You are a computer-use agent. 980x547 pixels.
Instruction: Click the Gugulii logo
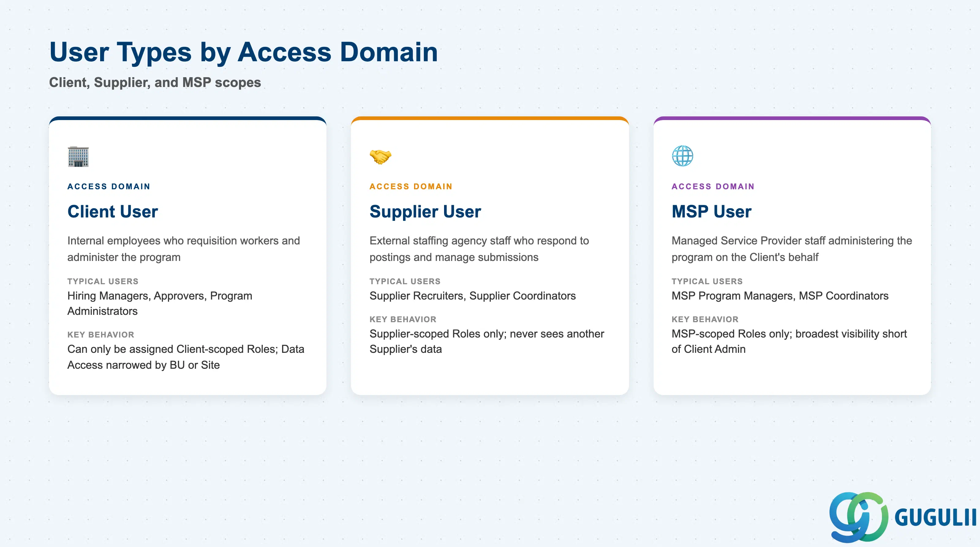coord(903,517)
